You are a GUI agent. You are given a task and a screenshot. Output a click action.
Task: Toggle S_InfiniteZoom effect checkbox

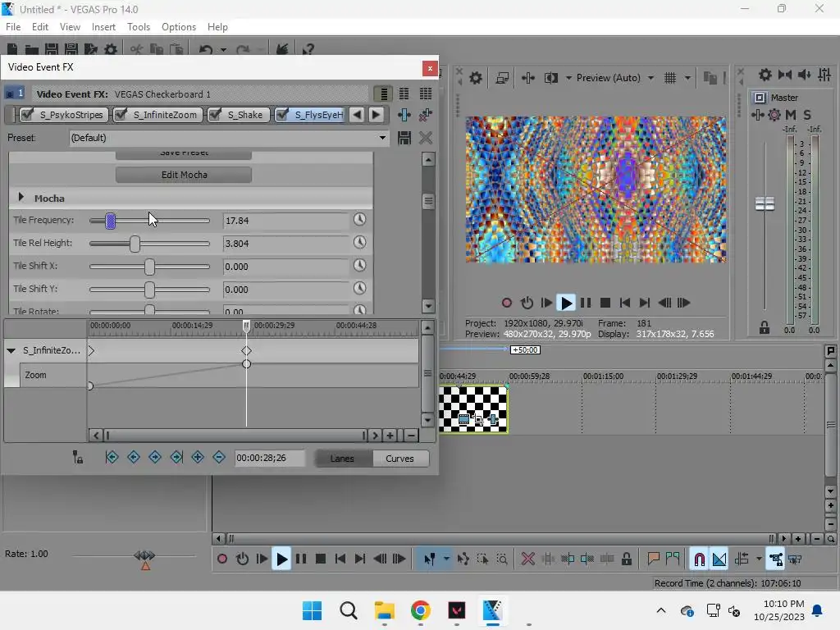click(121, 115)
